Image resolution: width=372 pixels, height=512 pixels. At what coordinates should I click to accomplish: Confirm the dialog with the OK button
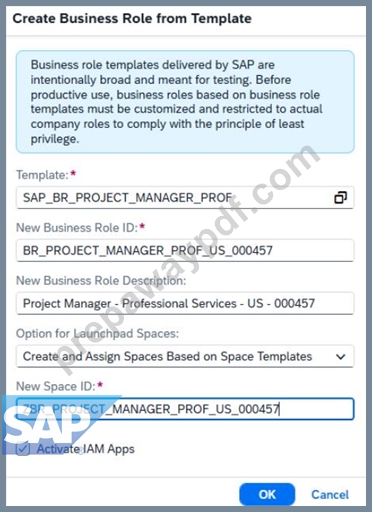click(x=267, y=494)
